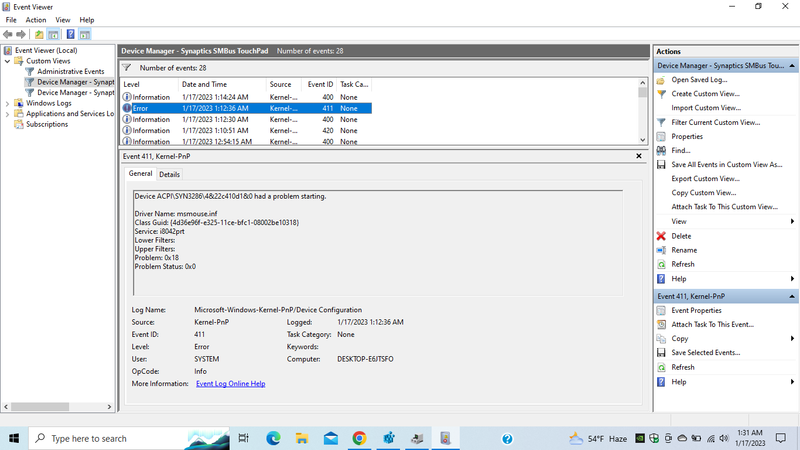This screenshot has width=800, height=450.
Task: Click the event list scroll down arrow
Action: click(x=642, y=140)
